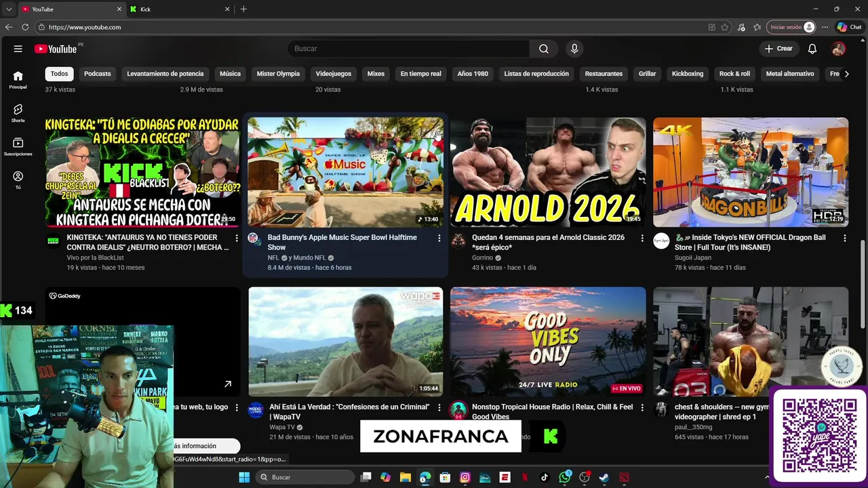This screenshot has width=868, height=488.
Task: Click the NFL channel avatar
Action: [253, 238]
